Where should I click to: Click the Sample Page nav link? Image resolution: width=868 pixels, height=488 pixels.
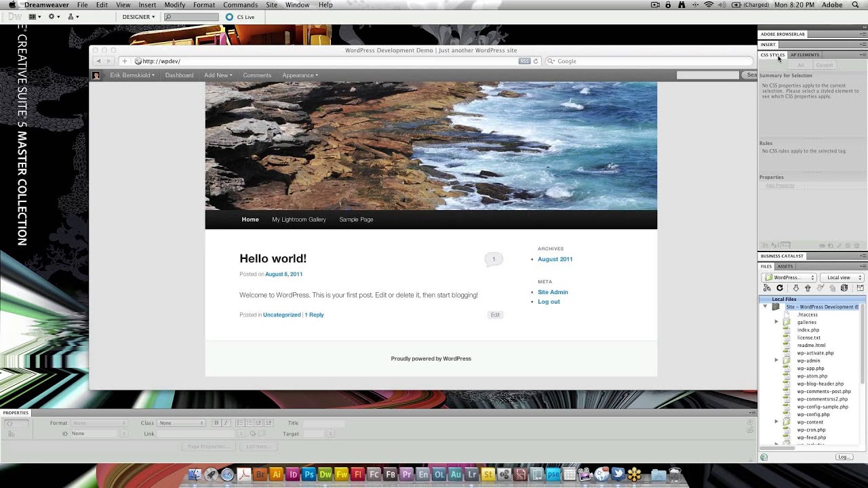[x=356, y=220]
